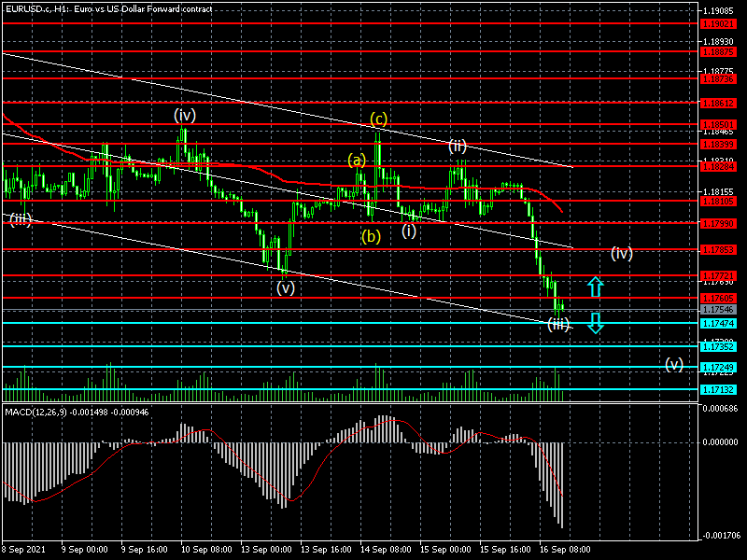Click the red 1.19021 price level tag
This screenshot has width=747, height=560.
(717, 22)
